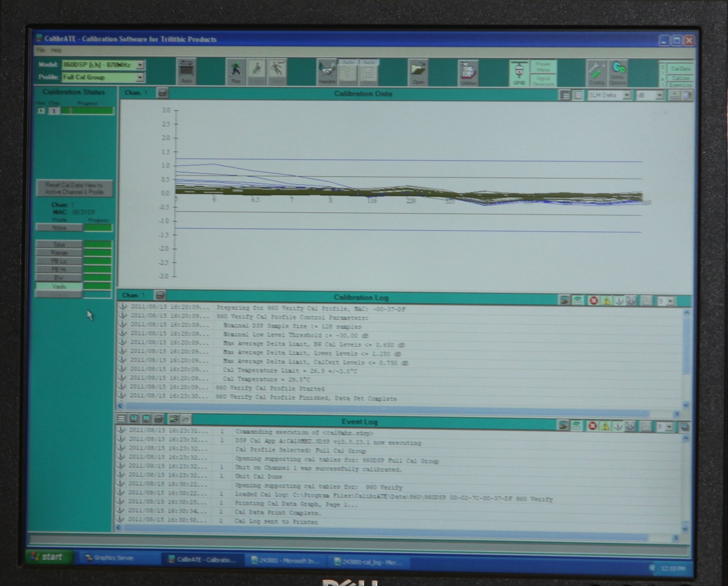Click the debug info filter in Calibration Log header
Screen dimensions: 728x586
pyautogui.click(x=632, y=301)
